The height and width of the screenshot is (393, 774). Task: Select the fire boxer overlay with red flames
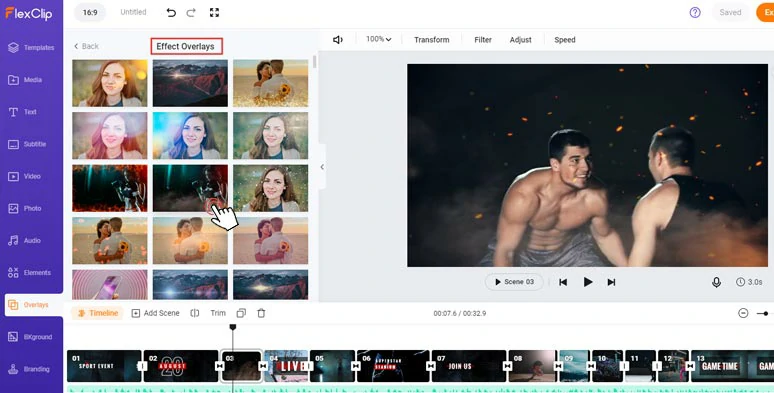coord(110,188)
